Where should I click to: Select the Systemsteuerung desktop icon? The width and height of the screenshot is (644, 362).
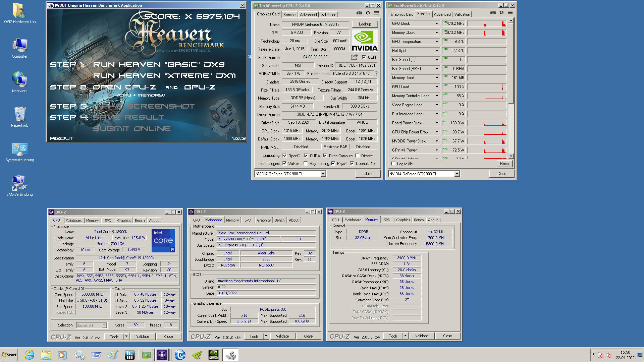19,152
